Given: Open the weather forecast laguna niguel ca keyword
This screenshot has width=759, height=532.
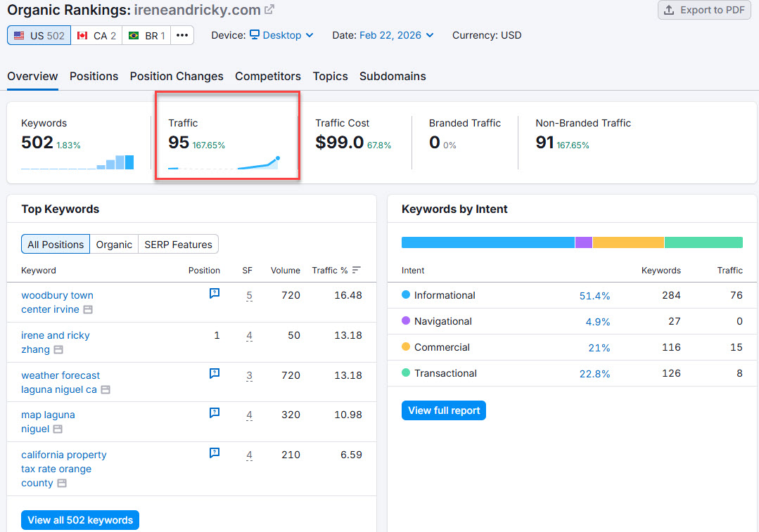Looking at the screenshot, I should (60, 382).
